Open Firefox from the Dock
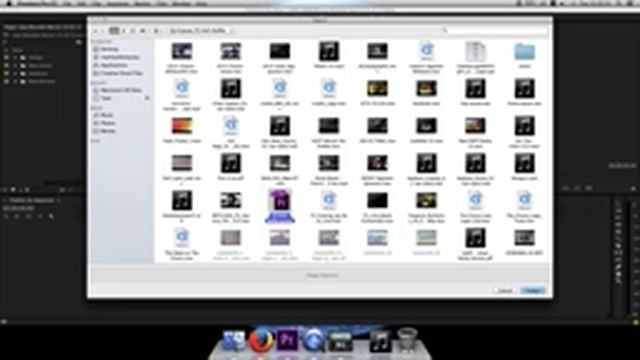 261,340
